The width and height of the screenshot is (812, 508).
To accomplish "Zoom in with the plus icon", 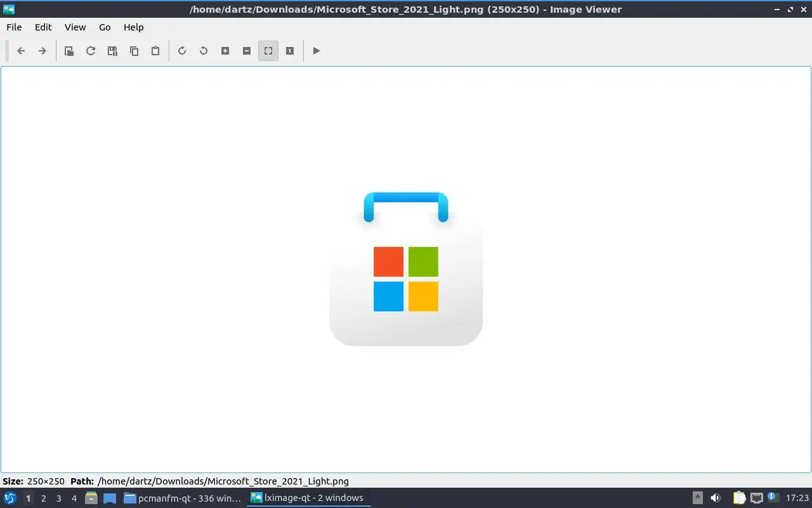I will click(225, 51).
